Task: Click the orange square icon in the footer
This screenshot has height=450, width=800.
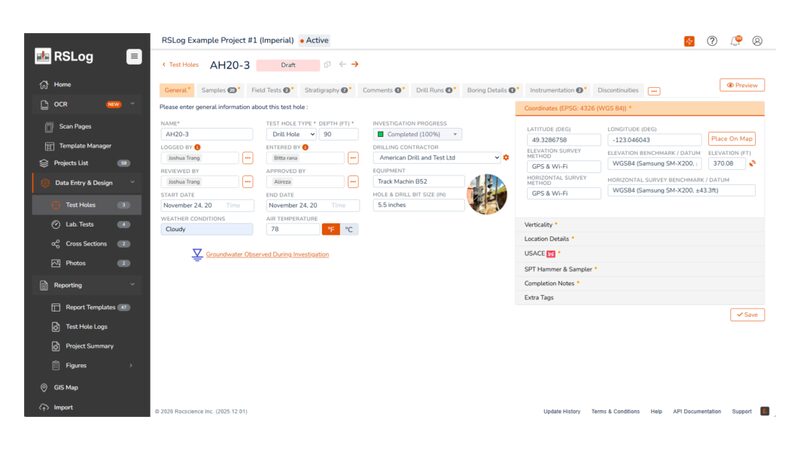Action: pos(765,411)
